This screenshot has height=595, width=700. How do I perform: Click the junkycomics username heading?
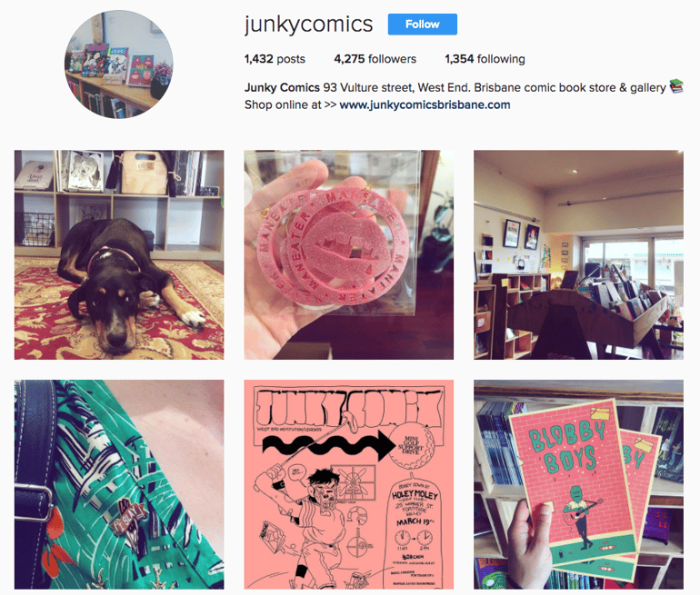(308, 25)
